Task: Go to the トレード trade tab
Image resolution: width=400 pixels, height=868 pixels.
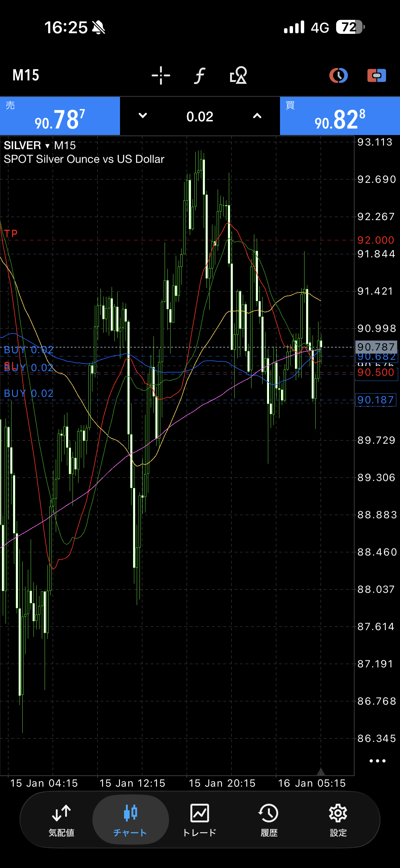Action: click(x=200, y=820)
